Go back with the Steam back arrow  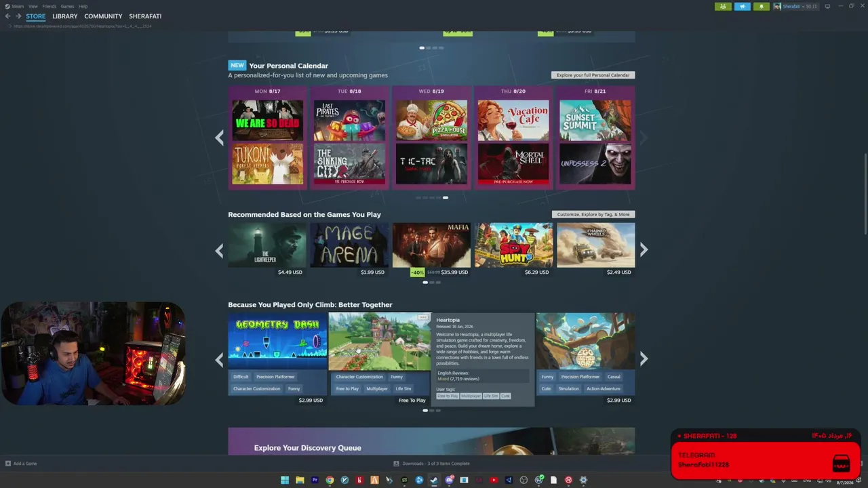coord(8,16)
